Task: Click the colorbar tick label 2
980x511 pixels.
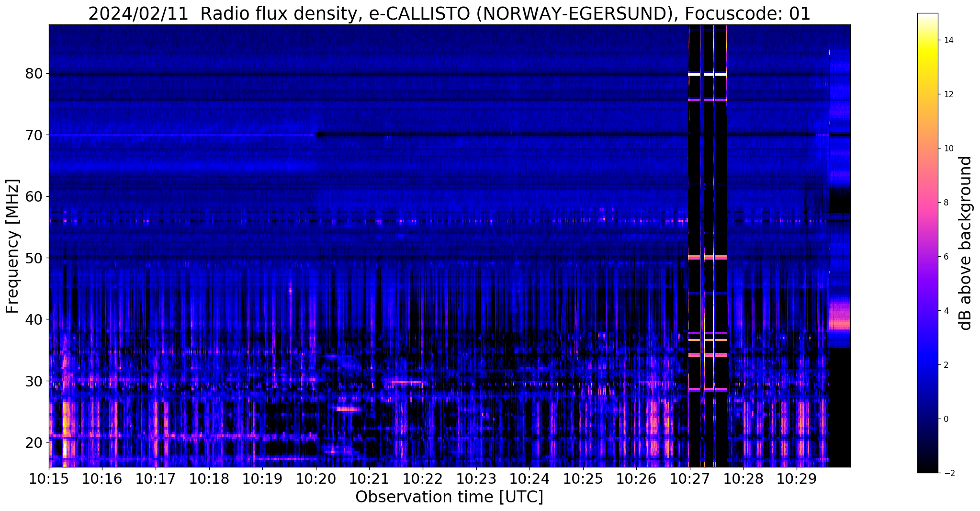Action: 946,365
